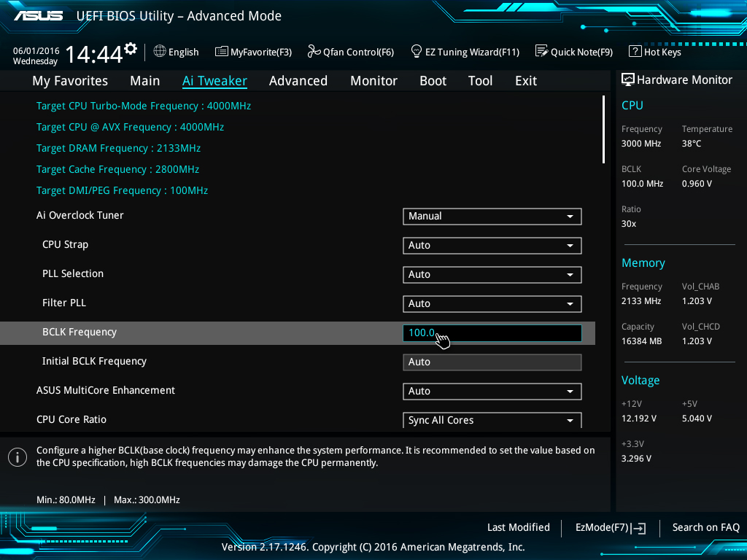The image size is (747, 560).
Task: Select the Initial BCLK Frequency label
Action: tap(94, 361)
